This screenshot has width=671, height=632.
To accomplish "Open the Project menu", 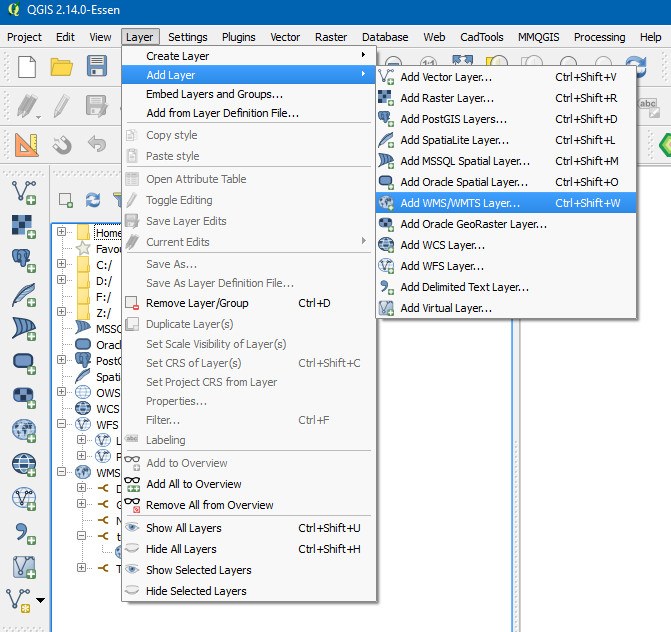I will pyautogui.click(x=24, y=37).
